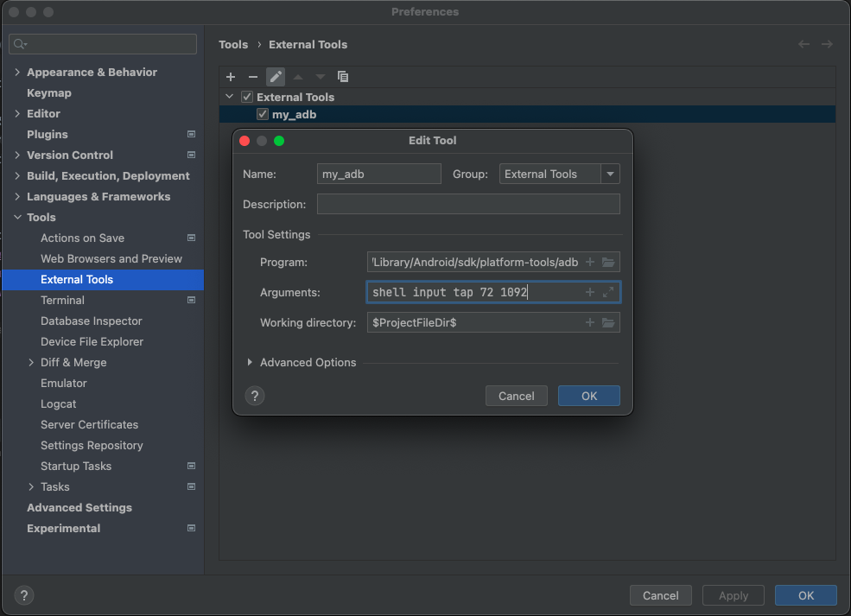Expand the Tasks settings node

click(x=31, y=486)
